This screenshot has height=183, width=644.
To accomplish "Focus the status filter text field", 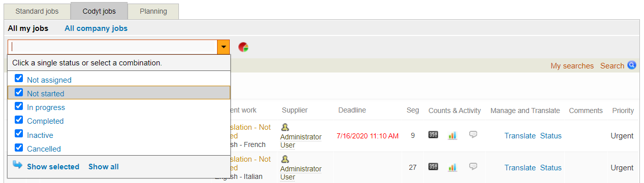I will point(113,47).
